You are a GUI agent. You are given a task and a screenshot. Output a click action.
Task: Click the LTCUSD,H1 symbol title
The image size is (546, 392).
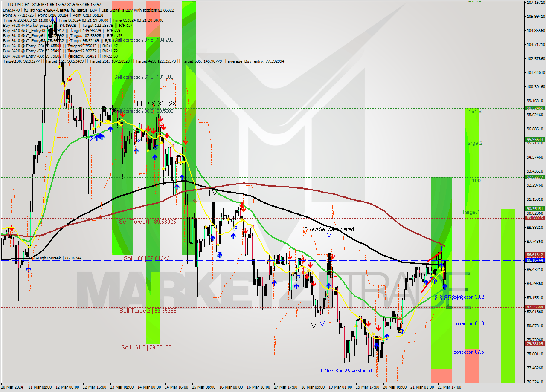pos(19,4)
